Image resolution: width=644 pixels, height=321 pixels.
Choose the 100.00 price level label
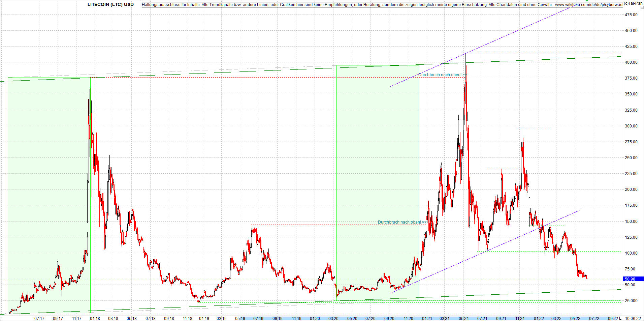click(x=631, y=253)
